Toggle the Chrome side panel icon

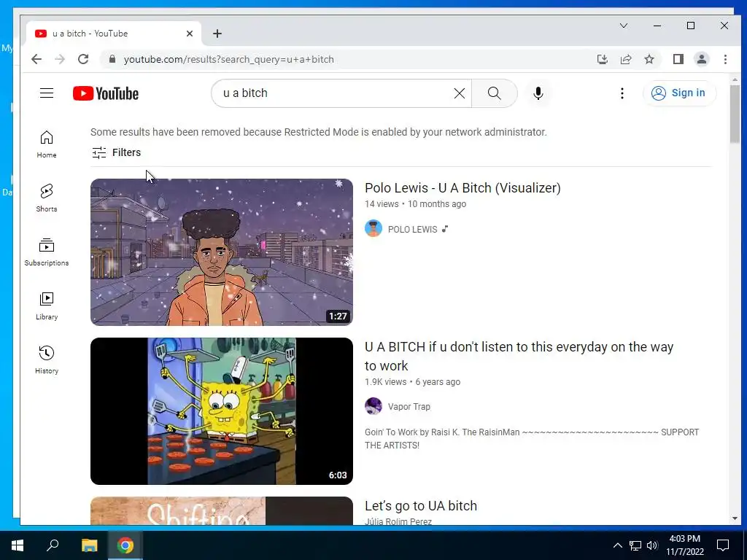pos(678,59)
